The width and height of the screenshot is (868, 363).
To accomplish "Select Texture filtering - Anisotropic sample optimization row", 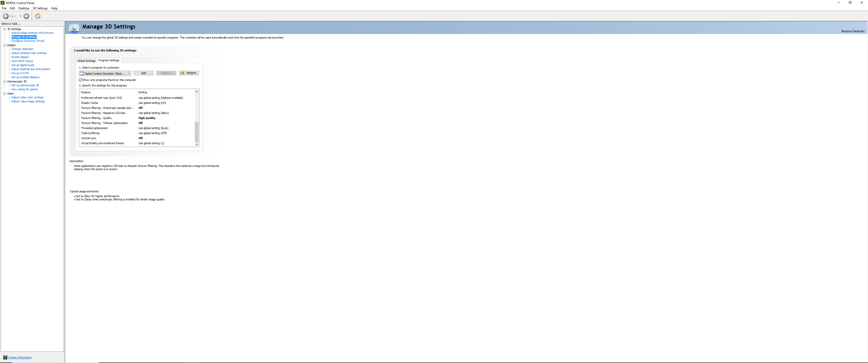I will coord(137,108).
